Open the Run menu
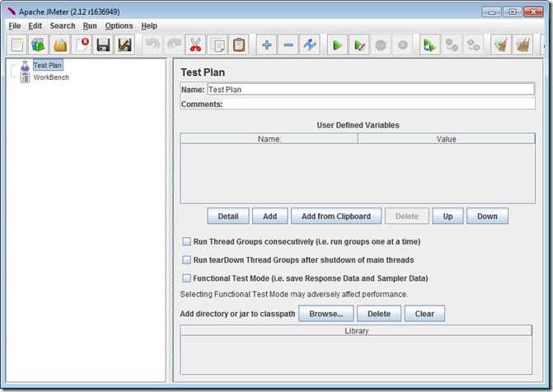 pos(90,26)
